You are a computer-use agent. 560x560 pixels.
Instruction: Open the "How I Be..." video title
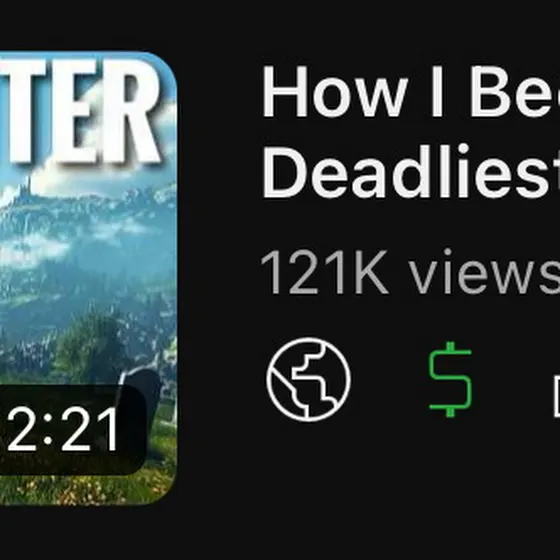tap(411, 131)
